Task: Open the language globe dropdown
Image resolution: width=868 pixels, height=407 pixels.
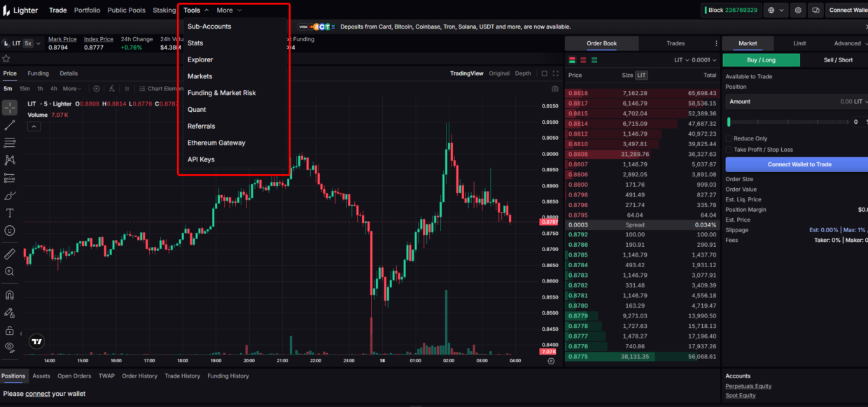Action: click(x=776, y=10)
